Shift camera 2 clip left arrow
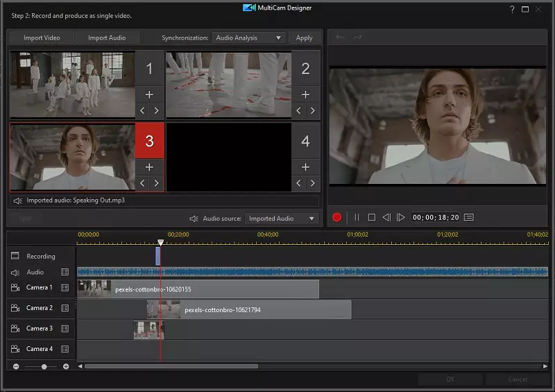555x392 pixels. (298, 110)
